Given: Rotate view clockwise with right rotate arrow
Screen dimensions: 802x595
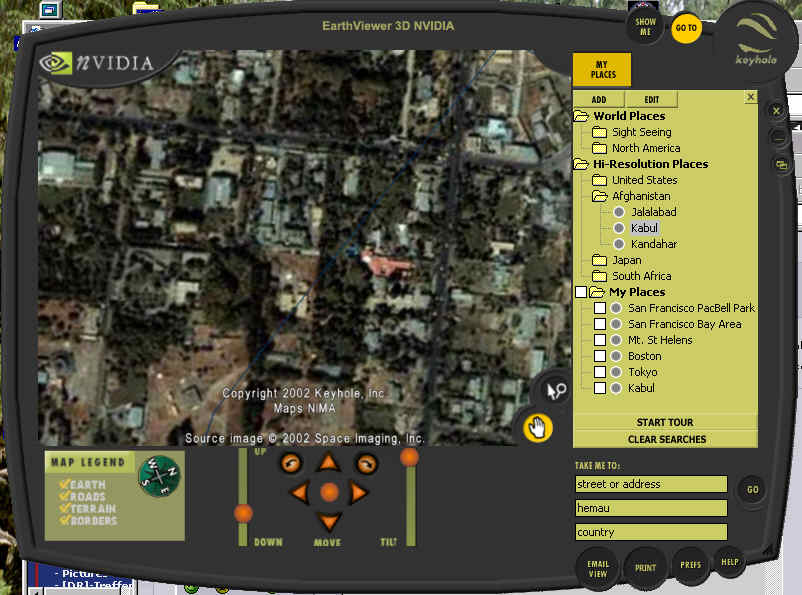Looking at the screenshot, I should [366, 464].
